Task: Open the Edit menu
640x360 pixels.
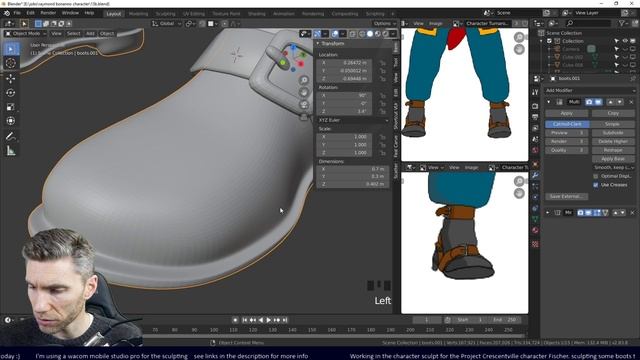Action: (31, 13)
